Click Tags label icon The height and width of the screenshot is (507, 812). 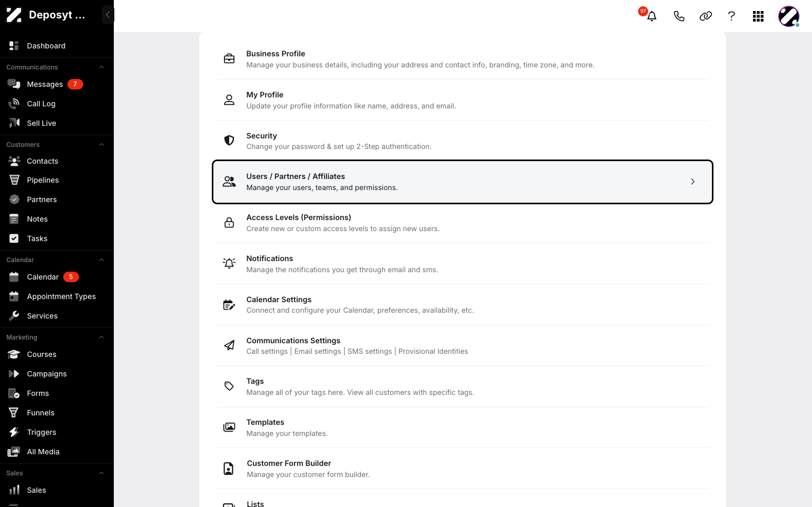pyautogui.click(x=229, y=386)
